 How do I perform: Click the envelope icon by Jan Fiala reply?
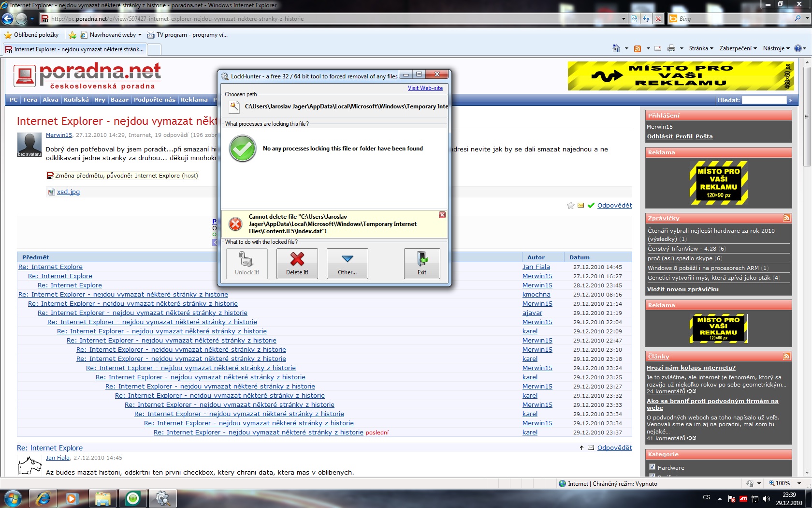coord(591,448)
